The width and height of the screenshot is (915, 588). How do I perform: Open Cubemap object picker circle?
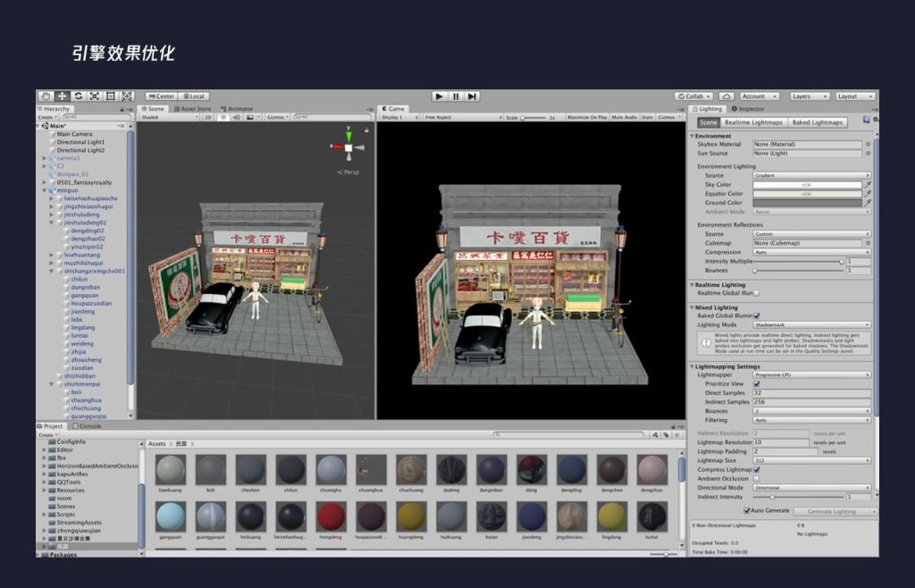point(868,243)
